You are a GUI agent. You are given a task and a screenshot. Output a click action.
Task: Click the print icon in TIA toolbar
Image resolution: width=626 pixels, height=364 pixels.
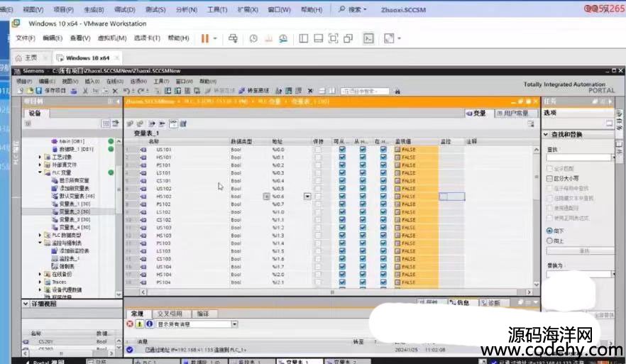click(74, 91)
